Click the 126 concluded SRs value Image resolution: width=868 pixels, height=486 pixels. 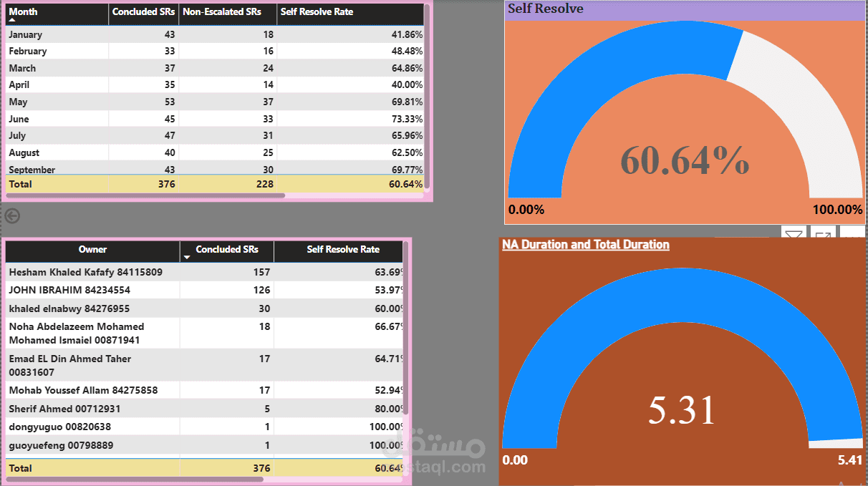[261, 290]
